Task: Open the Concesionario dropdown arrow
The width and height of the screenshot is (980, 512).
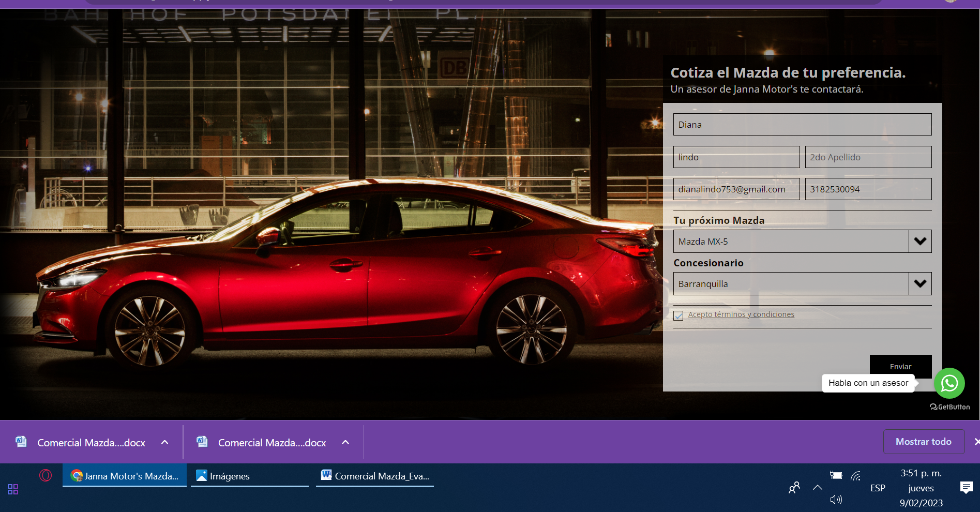Action: tap(920, 283)
